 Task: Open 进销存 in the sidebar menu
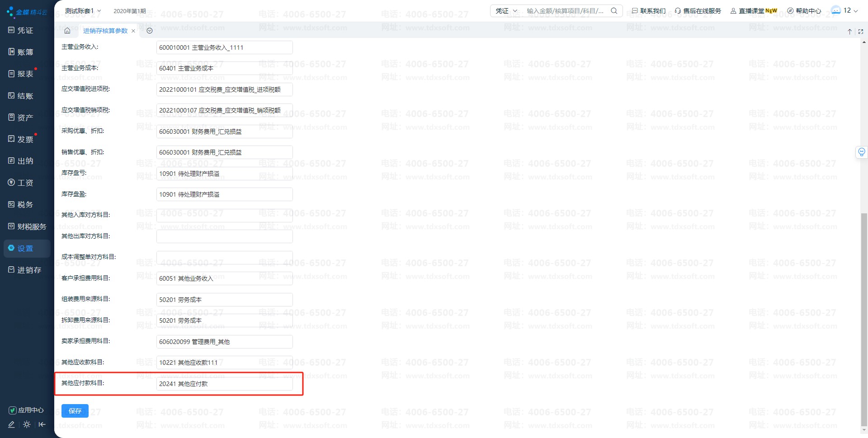click(x=29, y=270)
